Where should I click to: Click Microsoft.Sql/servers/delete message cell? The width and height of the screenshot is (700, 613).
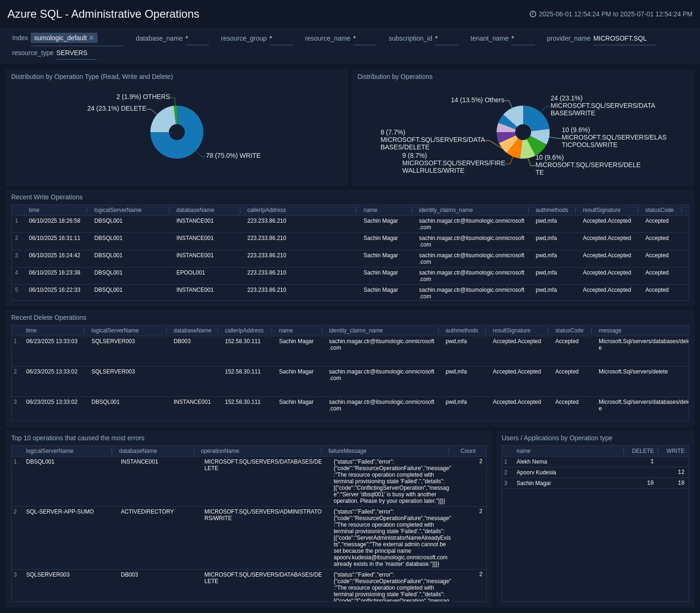coord(633,372)
